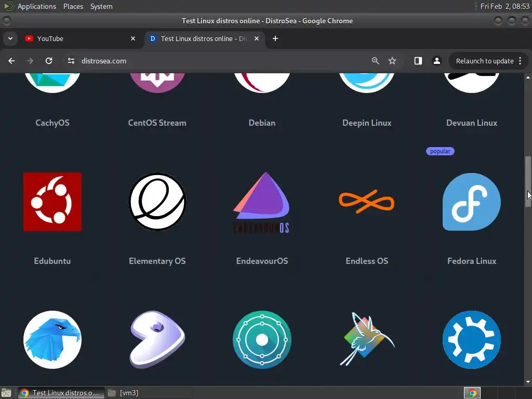
Task: Open the hummingbird distro logo
Action: [367, 339]
